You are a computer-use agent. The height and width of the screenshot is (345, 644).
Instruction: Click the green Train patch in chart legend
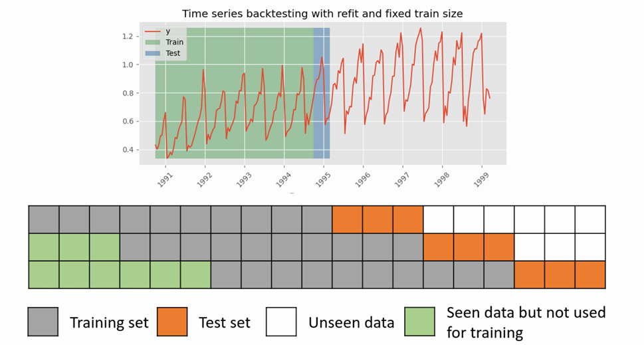pos(152,42)
